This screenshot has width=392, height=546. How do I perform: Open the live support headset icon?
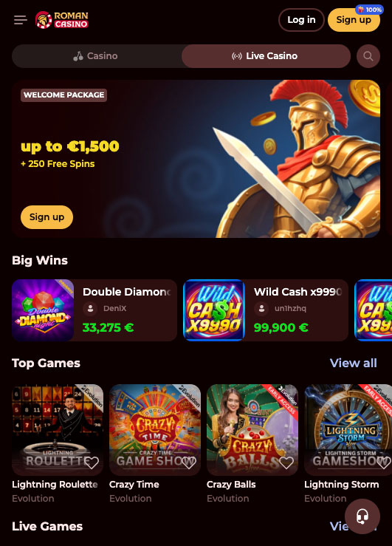(362, 516)
